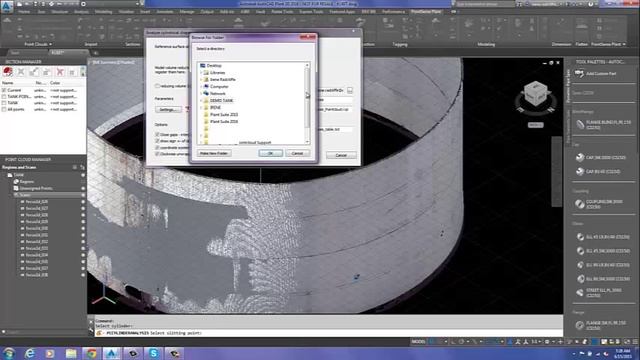
Task: Toggle visibility of the Scans node
Action: (83, 195)
